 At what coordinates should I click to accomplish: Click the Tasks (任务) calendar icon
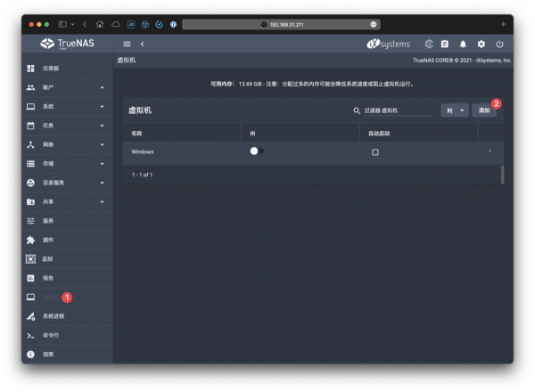30,126
